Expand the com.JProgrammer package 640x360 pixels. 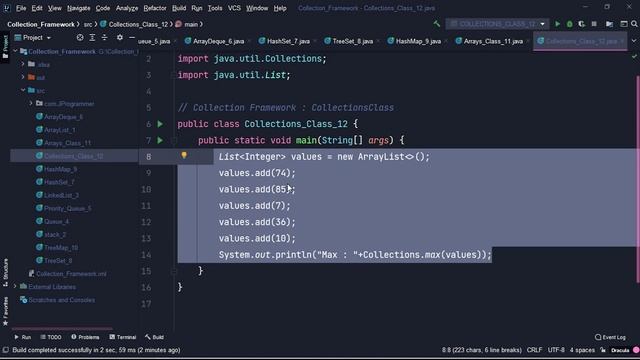click(x=31, y=103)
